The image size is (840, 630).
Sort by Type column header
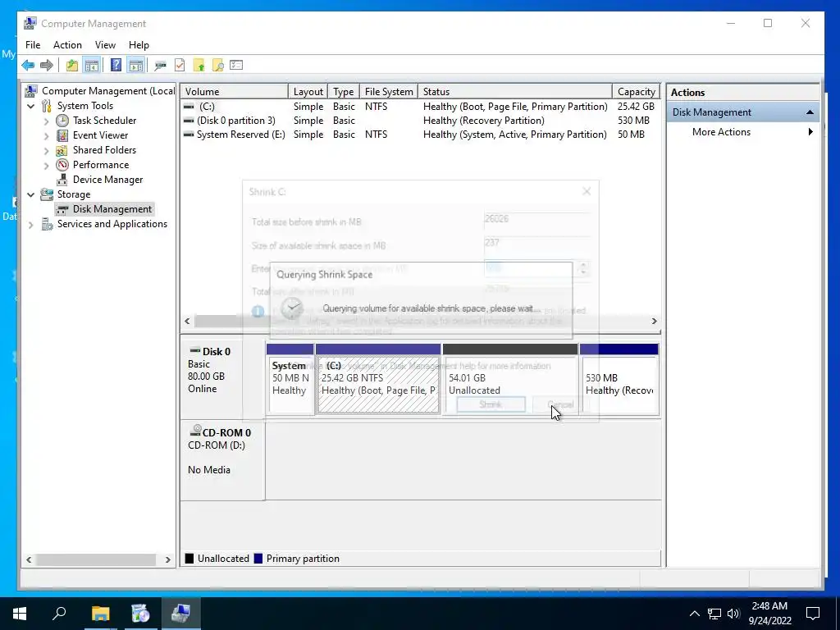click(x=344, y=92)
